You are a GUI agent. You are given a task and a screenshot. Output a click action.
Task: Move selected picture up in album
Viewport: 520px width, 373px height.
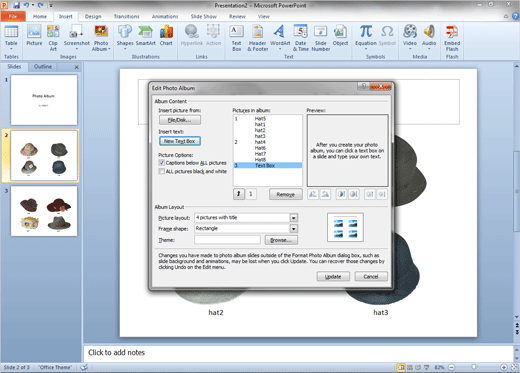(239, 194)
